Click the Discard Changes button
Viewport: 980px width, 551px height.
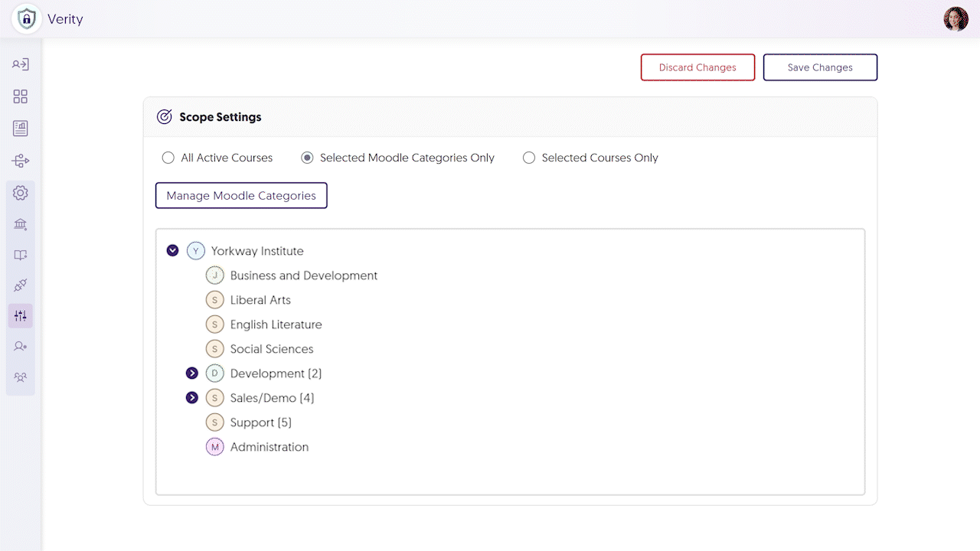coord(697,67)
